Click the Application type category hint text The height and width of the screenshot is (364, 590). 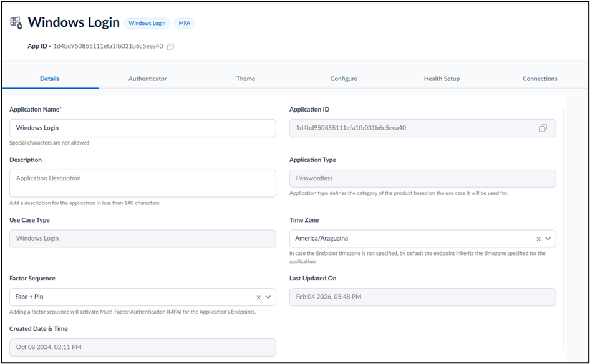(399, 193)
